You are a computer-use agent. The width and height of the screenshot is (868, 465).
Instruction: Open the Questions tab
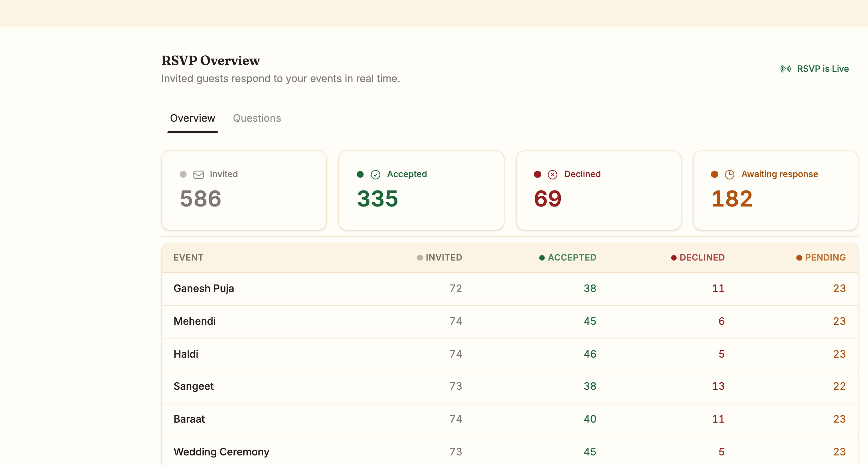[x=257, y=118]
